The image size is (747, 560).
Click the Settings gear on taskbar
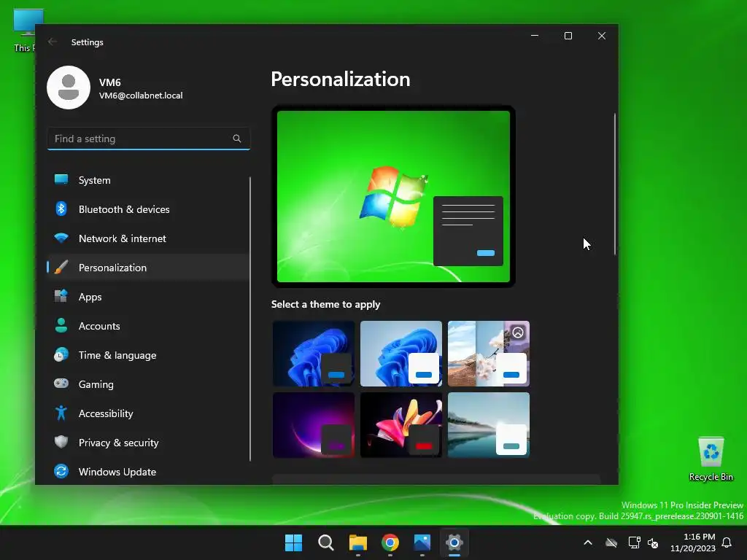[x=454, y=542]
